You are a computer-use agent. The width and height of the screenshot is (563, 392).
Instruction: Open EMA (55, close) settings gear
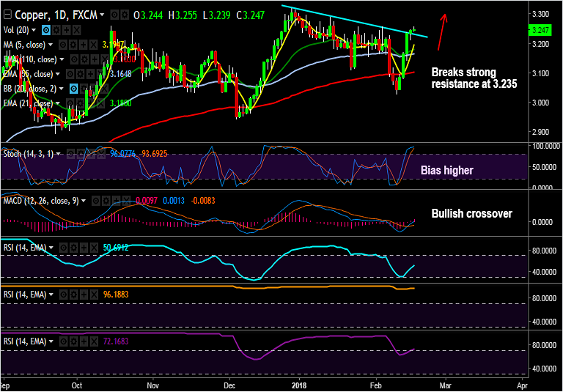[x=81, y=74]
